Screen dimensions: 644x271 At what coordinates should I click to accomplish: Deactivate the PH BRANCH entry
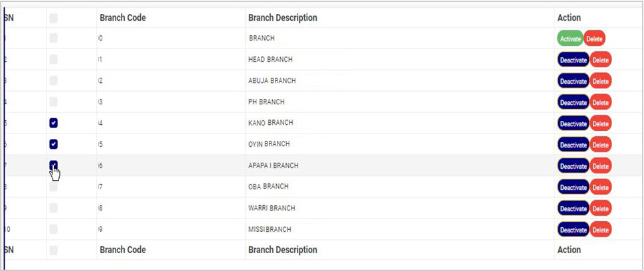573,103
